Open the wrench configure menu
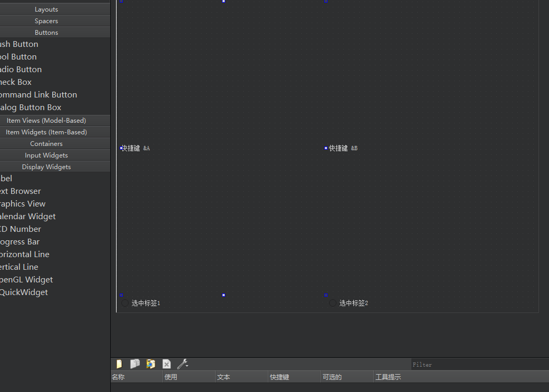549x392 pixels. coord(182,364)
